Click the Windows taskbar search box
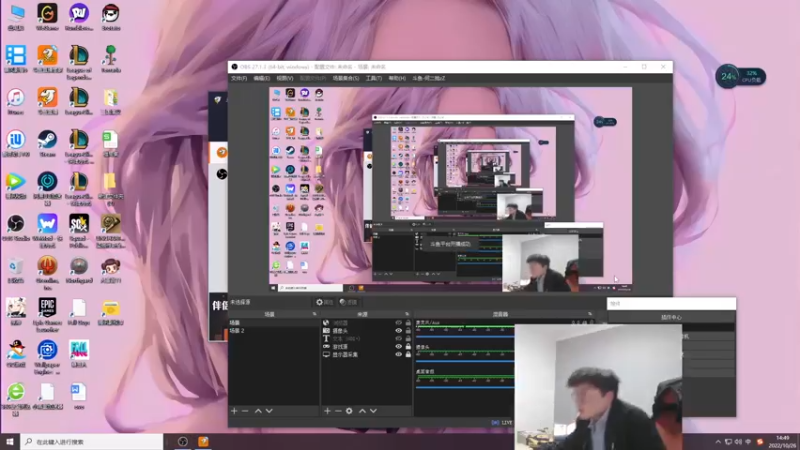The height and width of the screenshot is (450, 800). tap(92, 442)
